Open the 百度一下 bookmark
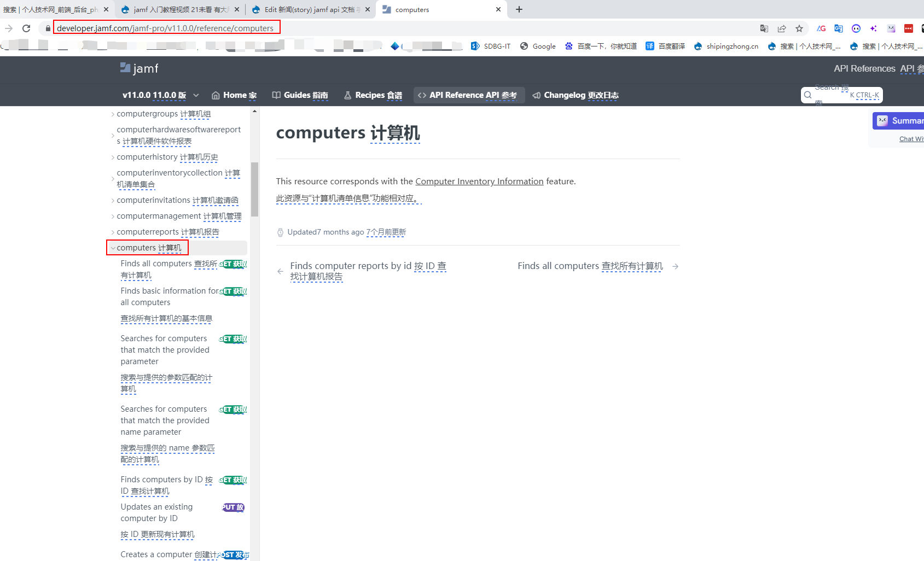This screenshot has height=561, width=924. (601, 46)
